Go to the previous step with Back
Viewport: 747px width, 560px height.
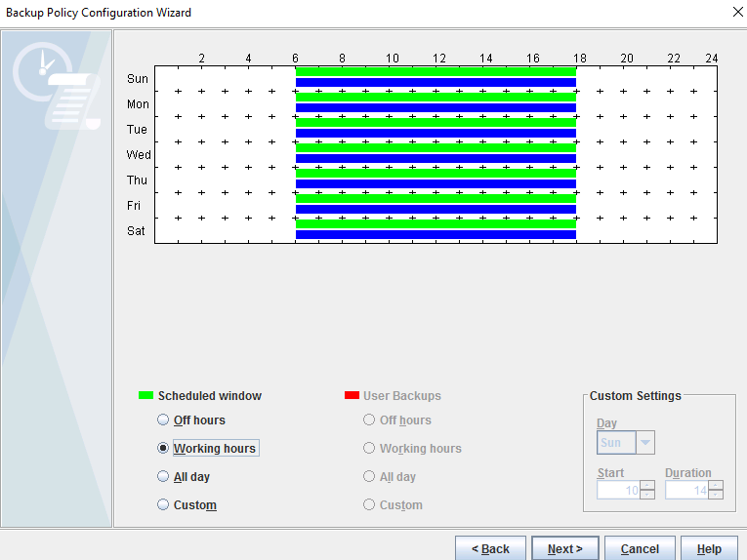(x=490, y=548)
